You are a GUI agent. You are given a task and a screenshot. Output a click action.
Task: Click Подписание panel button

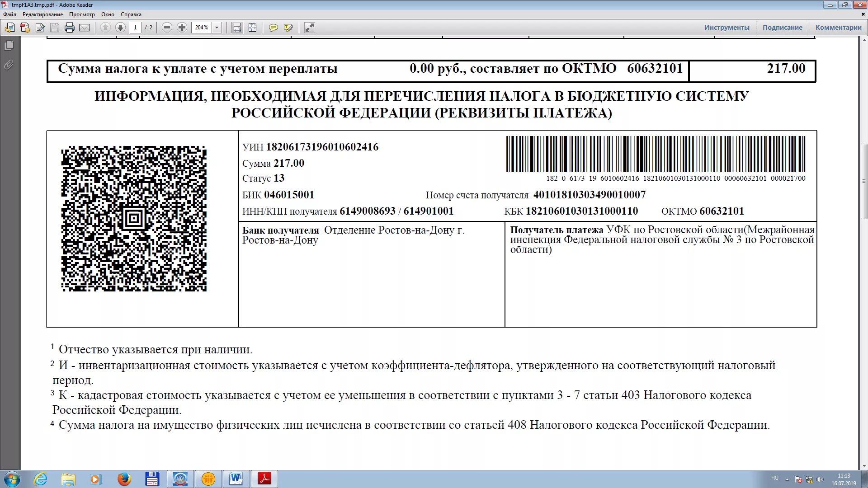(782, 28)
